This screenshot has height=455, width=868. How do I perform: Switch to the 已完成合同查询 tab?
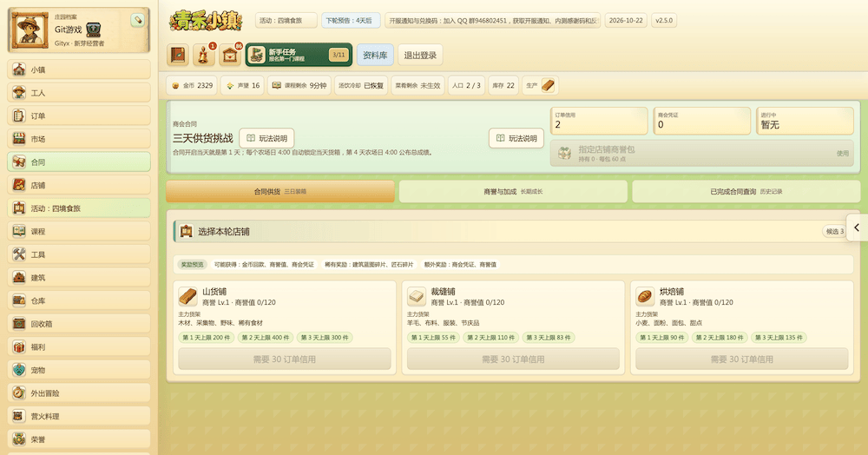pos(746,192)
